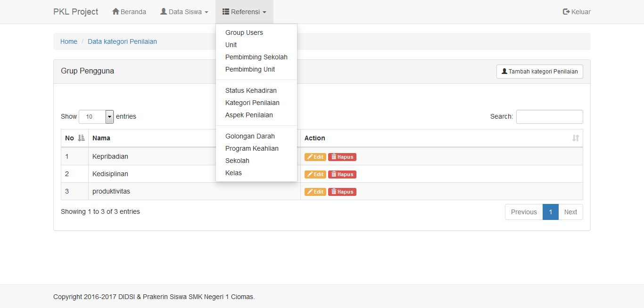
Task: Click the Tambah kategori Penilaian button
Action: 539,72
